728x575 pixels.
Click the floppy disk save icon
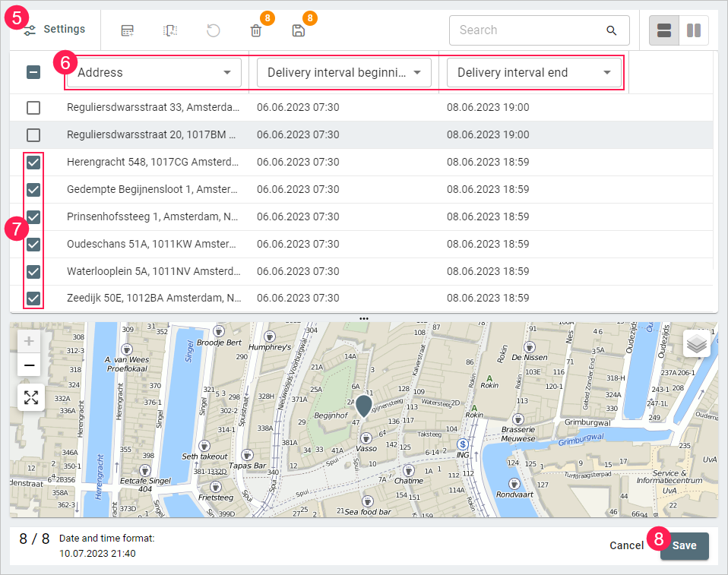[299, 30]
